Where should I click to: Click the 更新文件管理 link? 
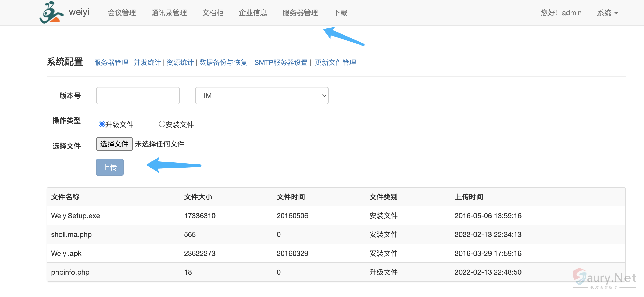click(x=335, y=63)
